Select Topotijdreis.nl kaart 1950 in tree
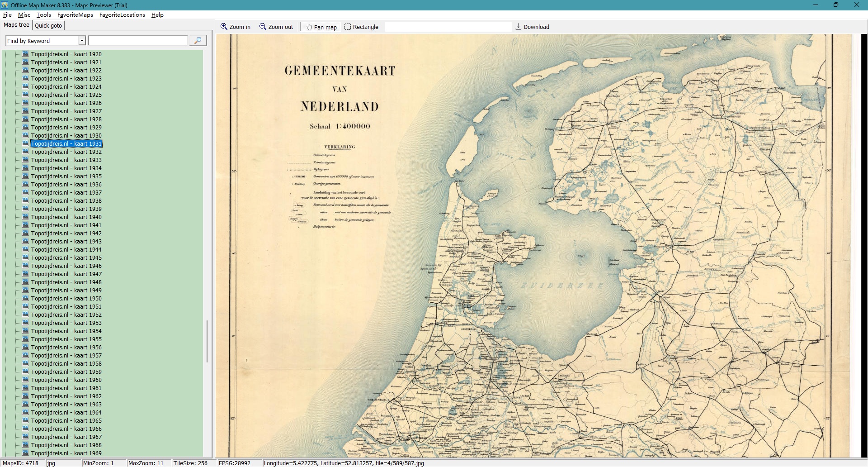 [66, 299]
